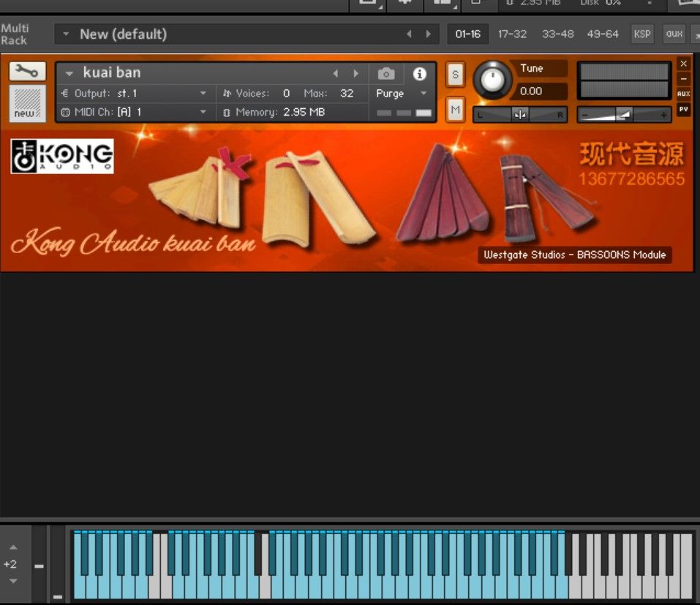Screen dimensions: 700x605
Task: Shift keyboard octave up
Action: [13, 547]
